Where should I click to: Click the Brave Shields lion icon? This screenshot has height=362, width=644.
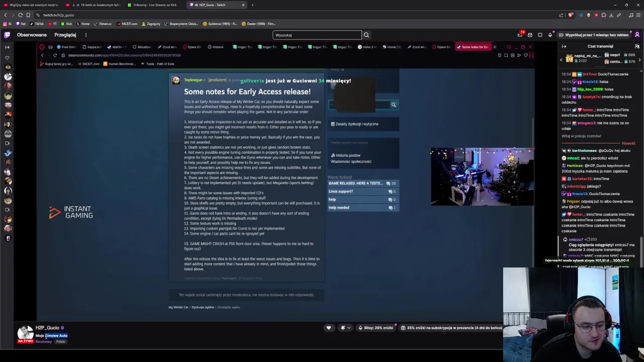(571, 15)
